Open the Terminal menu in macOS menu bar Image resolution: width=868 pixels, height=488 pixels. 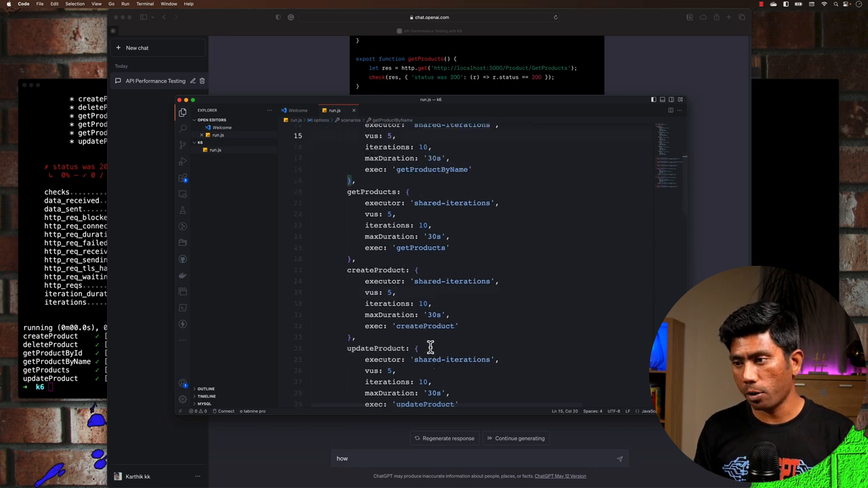(145, 4)
